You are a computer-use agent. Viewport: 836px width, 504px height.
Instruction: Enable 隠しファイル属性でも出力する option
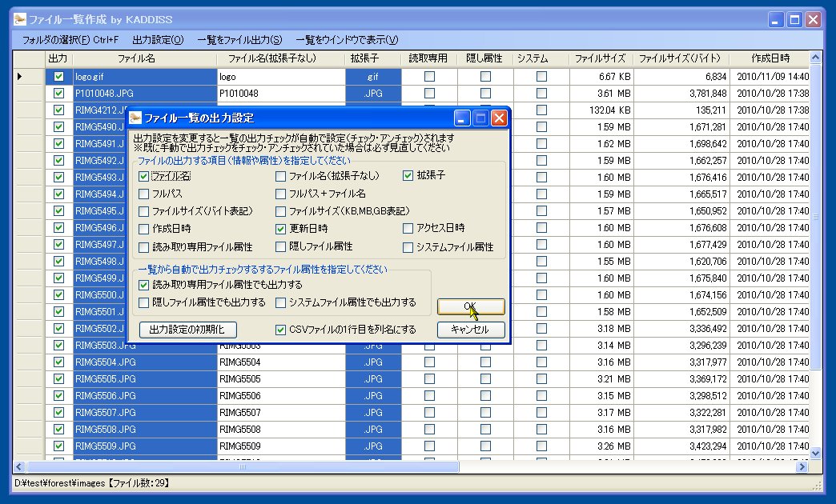(145, 304)
